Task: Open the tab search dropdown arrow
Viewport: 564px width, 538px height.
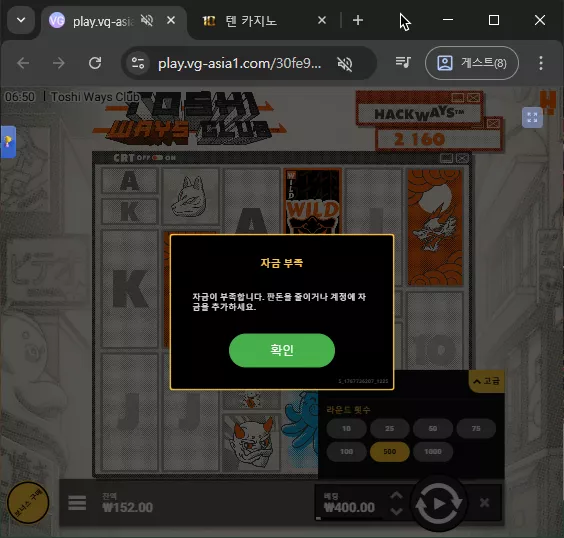Action: [21, 20]
